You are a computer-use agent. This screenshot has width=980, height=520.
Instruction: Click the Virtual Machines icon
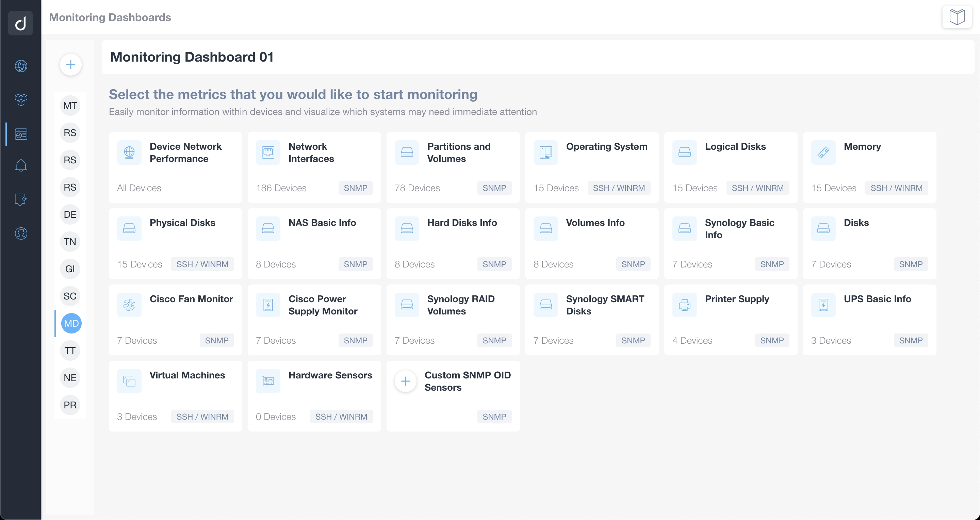[x=129, y=381]
